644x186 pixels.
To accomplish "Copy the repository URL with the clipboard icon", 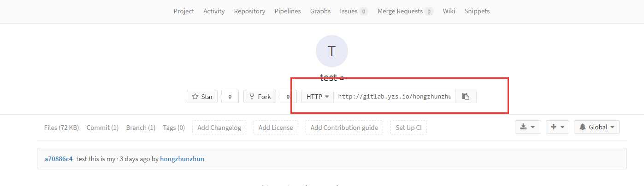I will tap(466, 97).
